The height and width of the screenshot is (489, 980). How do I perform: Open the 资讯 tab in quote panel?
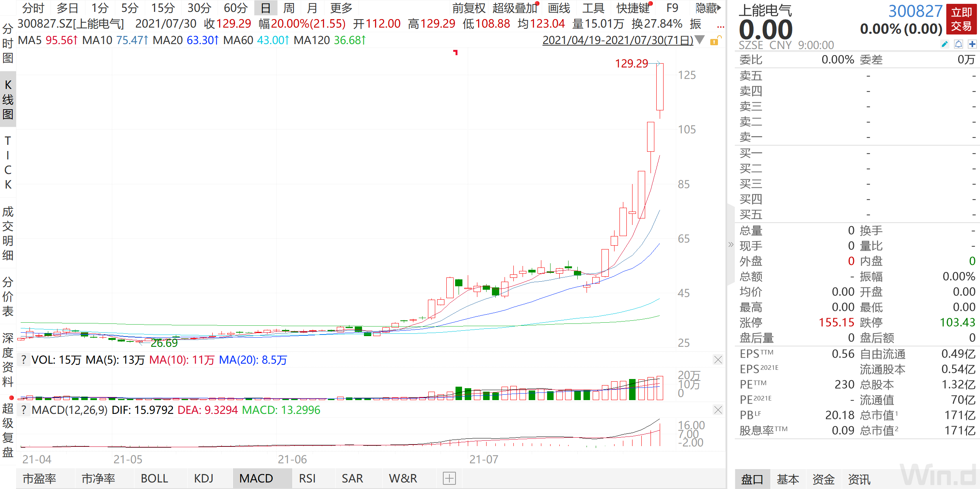[x=859, y=479]
